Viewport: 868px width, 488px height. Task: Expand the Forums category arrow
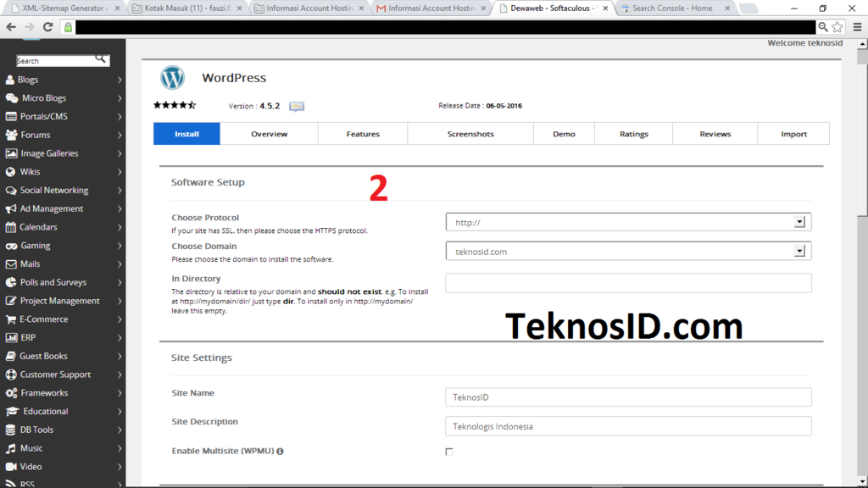pos(120,135)
